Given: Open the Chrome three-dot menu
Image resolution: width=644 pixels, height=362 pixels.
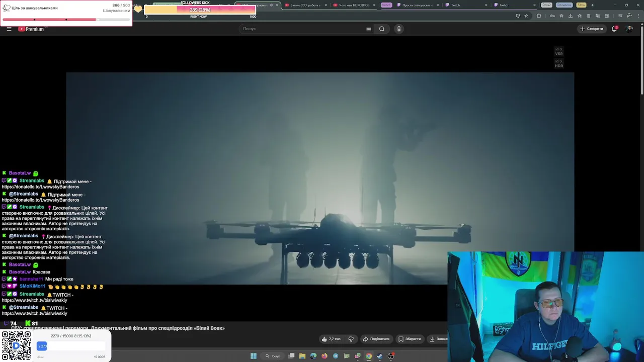Looking at the screenshot, I should pyautogui.click(x=638, y=16).
